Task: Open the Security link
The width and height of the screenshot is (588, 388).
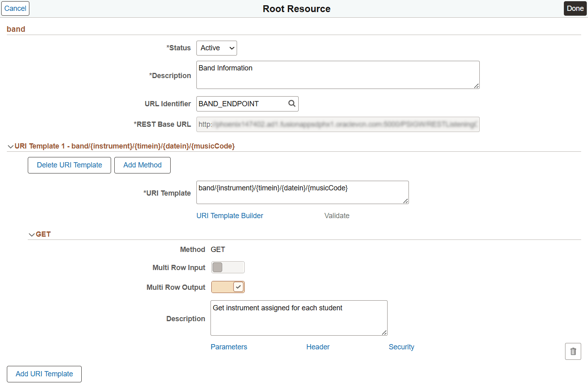Action: [401, 347]
